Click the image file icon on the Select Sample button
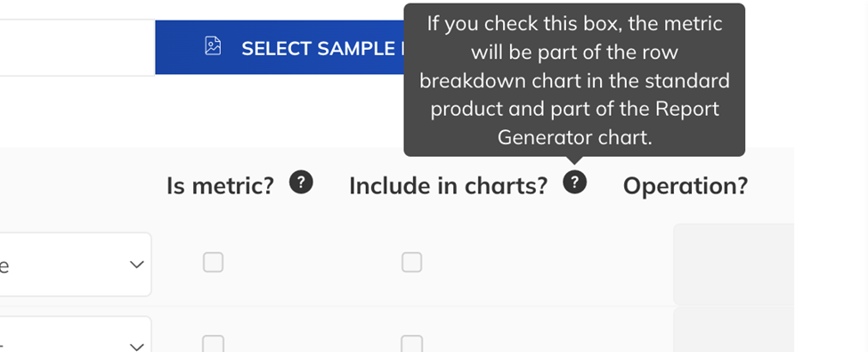This screenshot has width=868, height=352. point(213,46)
